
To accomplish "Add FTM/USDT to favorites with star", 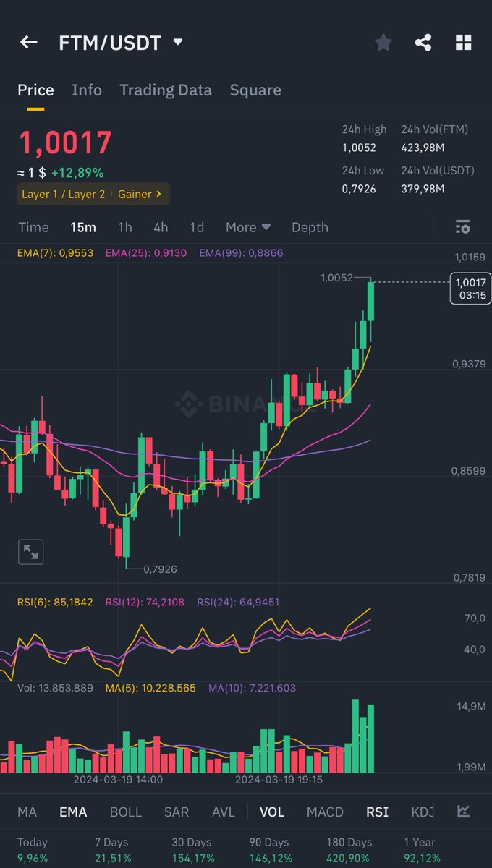I will tap(383, 43).
